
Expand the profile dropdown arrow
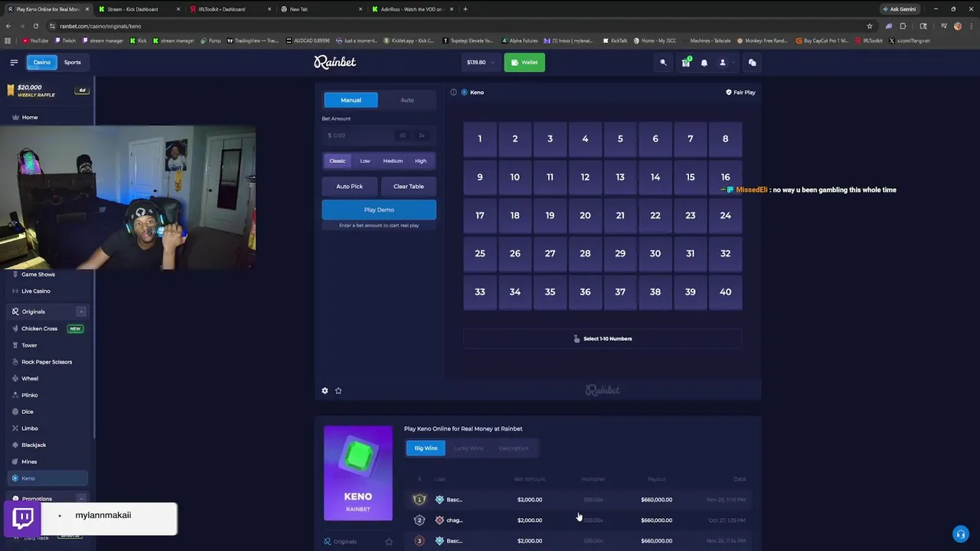click(733, 63)
